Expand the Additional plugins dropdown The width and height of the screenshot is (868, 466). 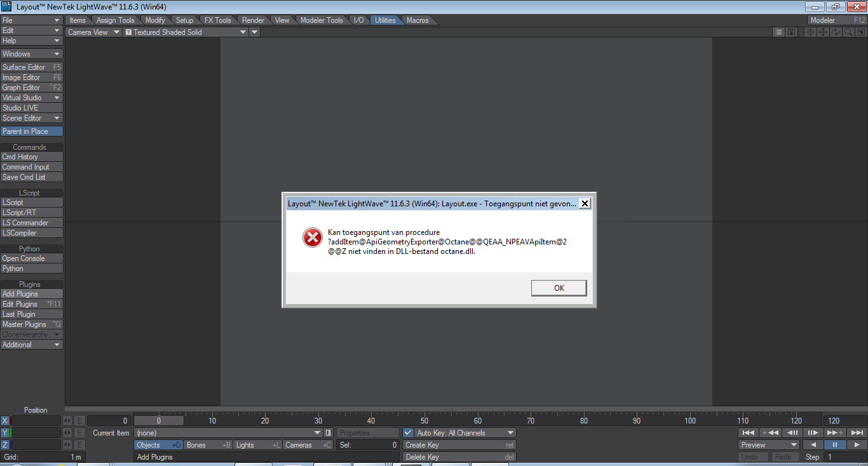coord(32,345)
